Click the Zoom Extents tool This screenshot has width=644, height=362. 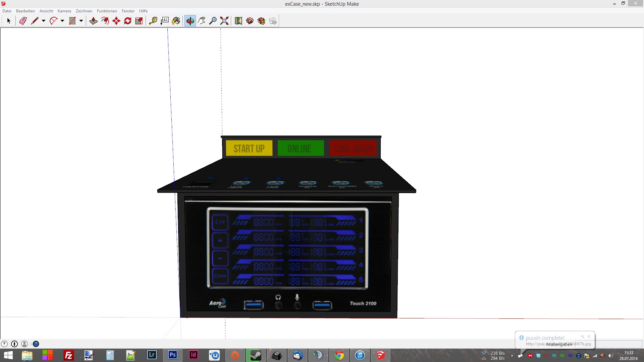[x=224, y=21]
